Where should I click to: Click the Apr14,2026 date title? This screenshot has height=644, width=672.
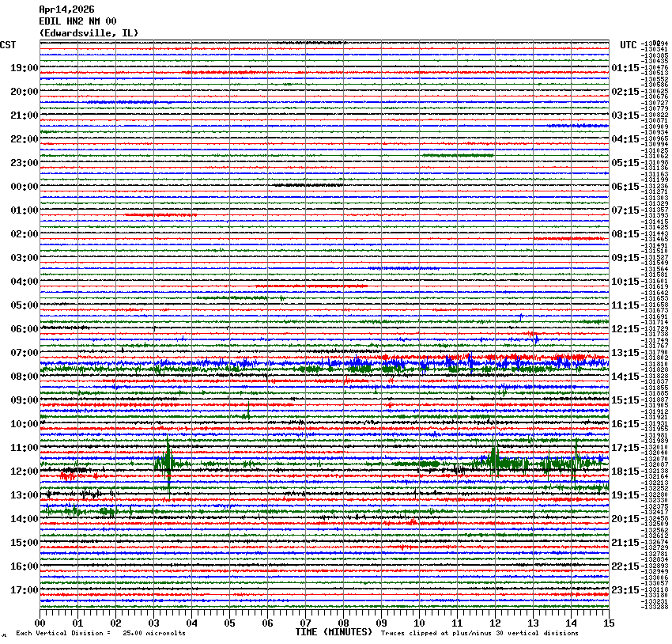coord(66,9)
